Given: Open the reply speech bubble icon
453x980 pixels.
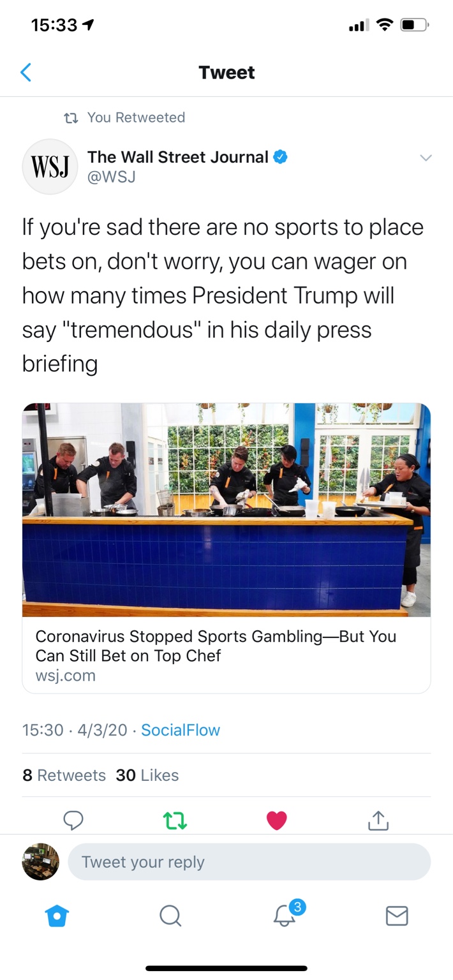Looking at the screenshot, I should 73,820.
